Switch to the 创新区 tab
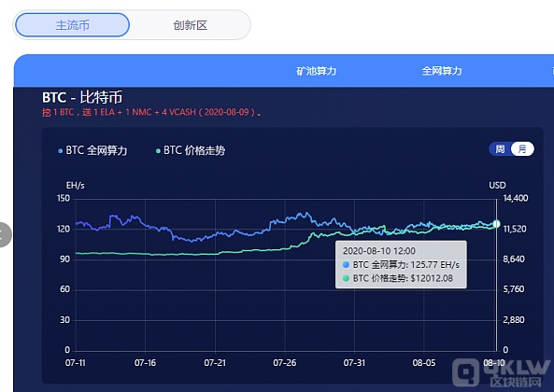 coord(190,25)
